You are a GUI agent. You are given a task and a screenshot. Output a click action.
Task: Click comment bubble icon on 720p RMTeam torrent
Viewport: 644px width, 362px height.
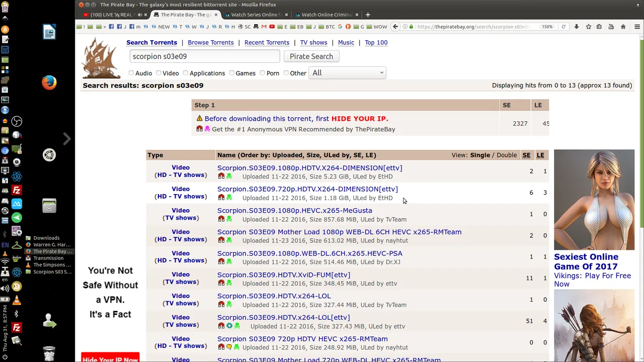coord(229,347)
